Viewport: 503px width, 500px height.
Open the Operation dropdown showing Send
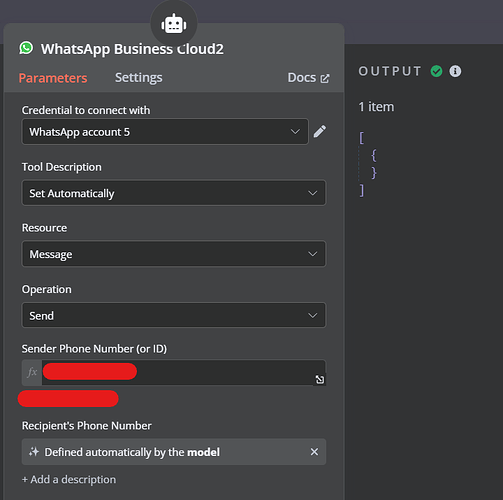click(x=174, y=315)
